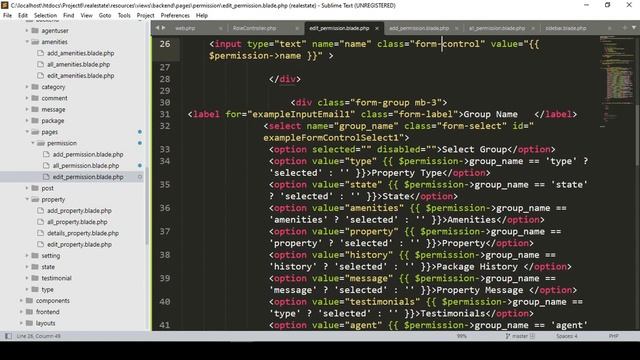Close the all_permission.blade.php tab
This screenshot has height=360, width=640.
pyautogui.click(x=533, y=28)
